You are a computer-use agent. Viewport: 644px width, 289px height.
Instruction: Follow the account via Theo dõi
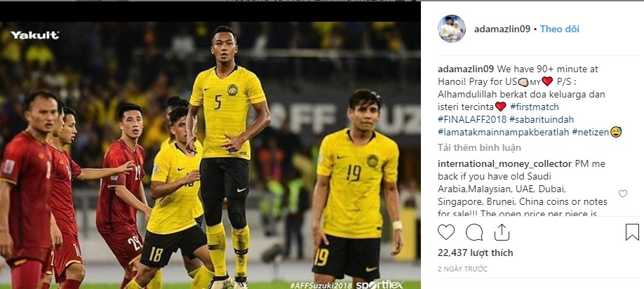pyautogui.click(x=559, y=29)
